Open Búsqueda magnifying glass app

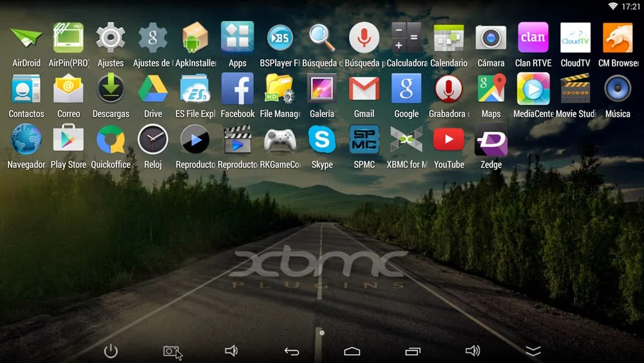322,38
